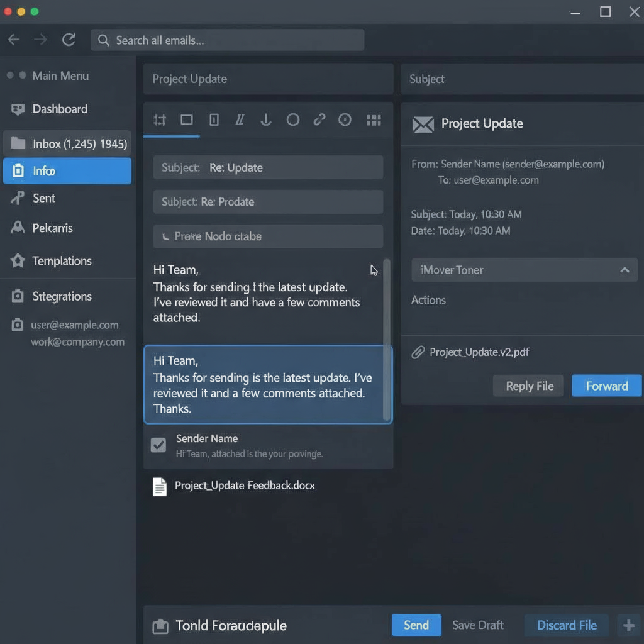Open the Dashboard sidebar item
The height and width of the screenshot is (644, 644).
point(59,109)
